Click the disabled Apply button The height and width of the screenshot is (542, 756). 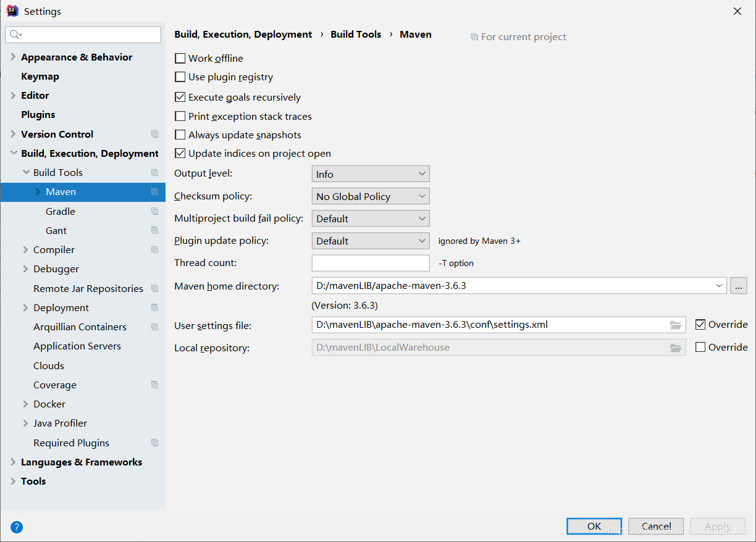point(718,526)
